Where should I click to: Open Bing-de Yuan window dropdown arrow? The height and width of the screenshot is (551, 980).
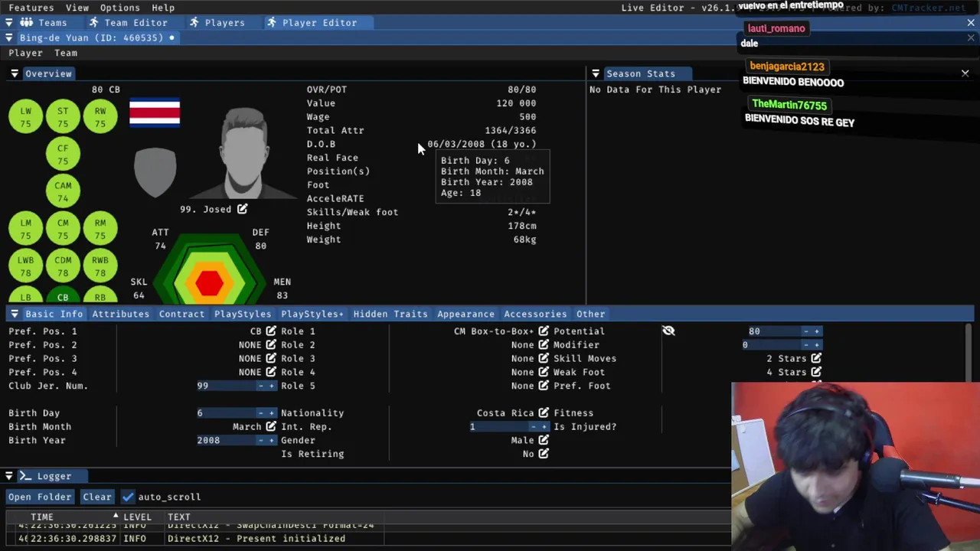point(8,38)
